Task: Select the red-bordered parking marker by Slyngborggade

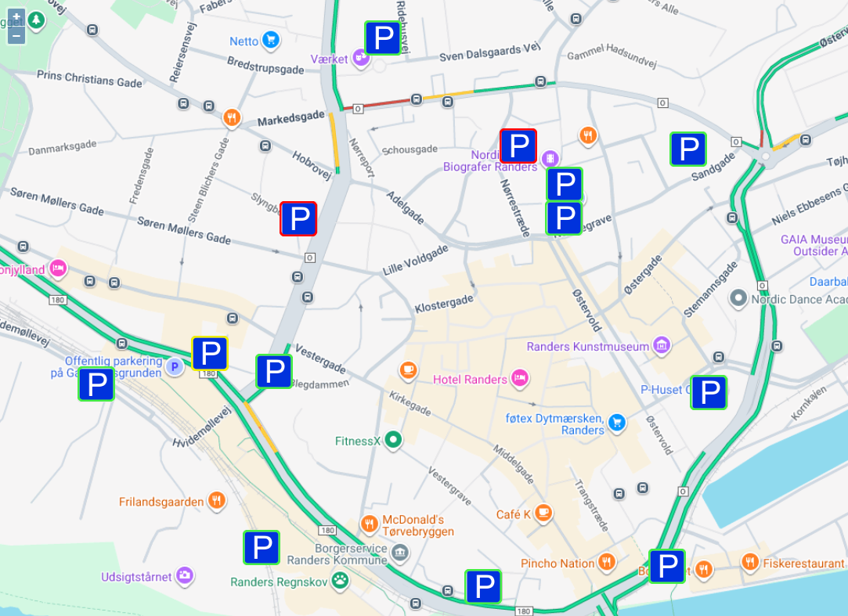Action: pos(298,218)
